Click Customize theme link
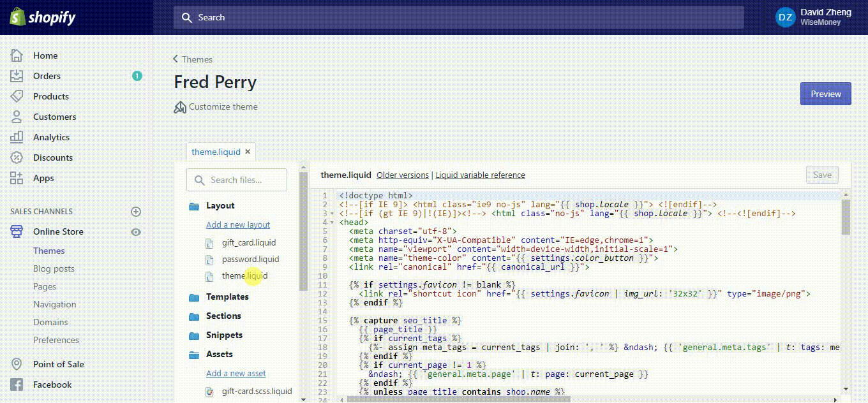 click(223, 106)
